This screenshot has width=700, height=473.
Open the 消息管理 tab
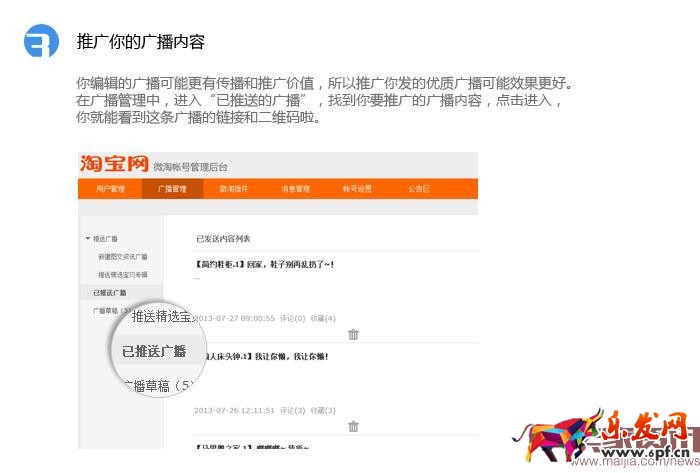coord(295,189)
